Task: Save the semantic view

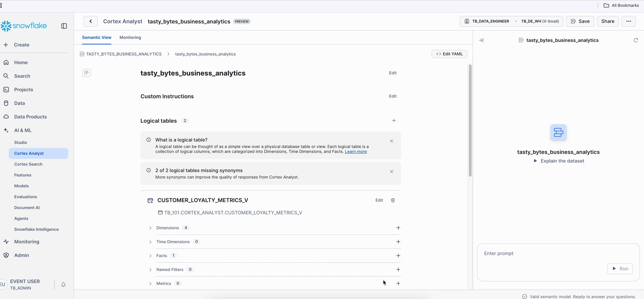Action: point(580,21)
